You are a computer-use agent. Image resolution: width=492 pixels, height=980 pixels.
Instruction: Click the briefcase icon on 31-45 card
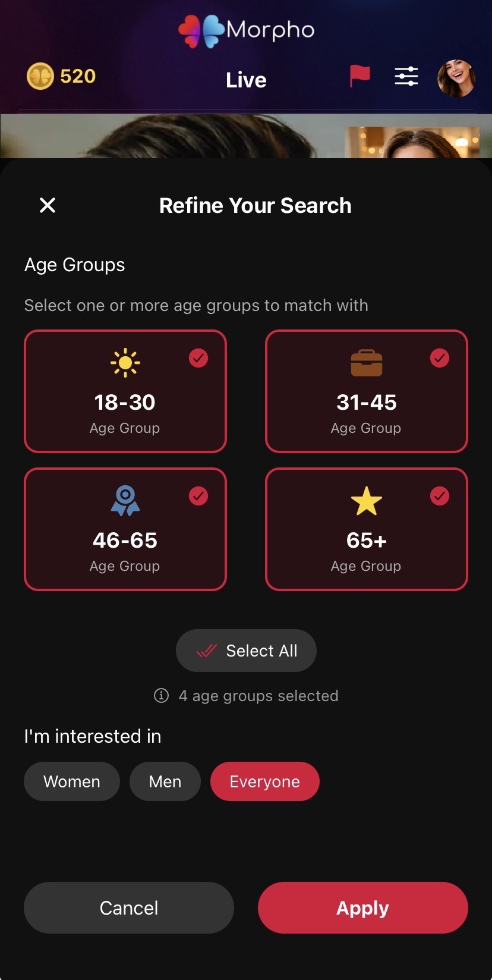[367, 363]
